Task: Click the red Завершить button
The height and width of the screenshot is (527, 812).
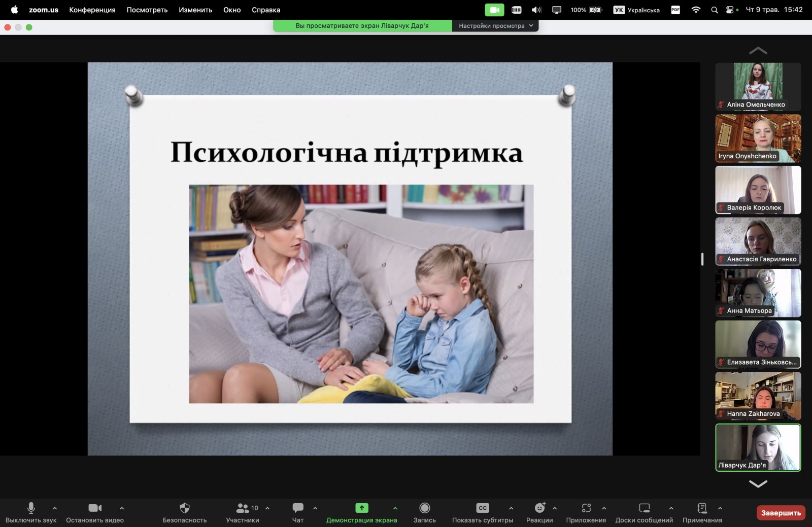Action: click(x=781, y=513)
